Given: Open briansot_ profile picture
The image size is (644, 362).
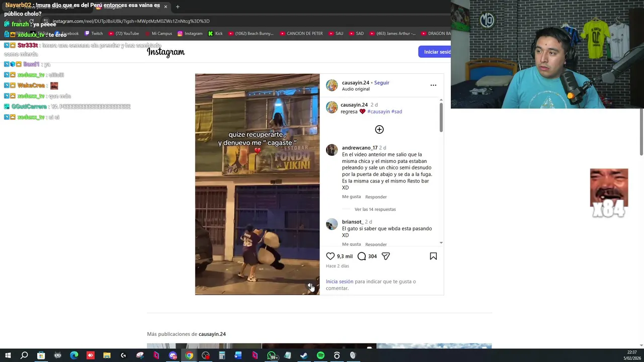Looking at the screenshot, I should pos(332,224).
